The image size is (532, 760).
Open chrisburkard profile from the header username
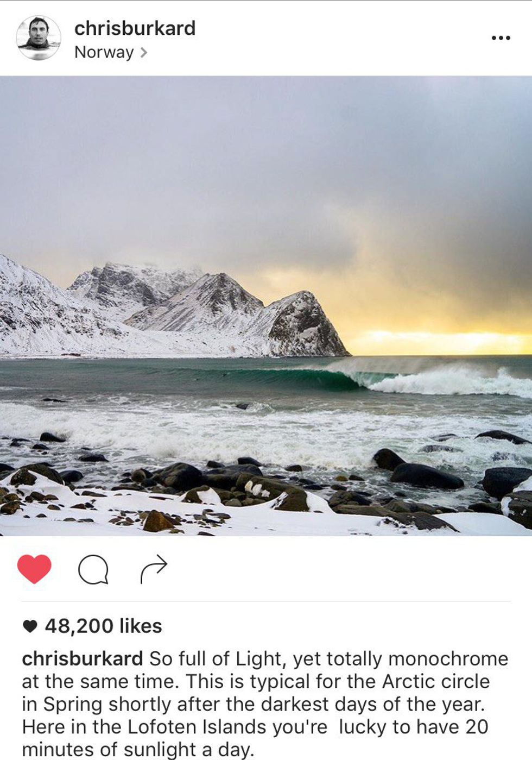[135, 28]
